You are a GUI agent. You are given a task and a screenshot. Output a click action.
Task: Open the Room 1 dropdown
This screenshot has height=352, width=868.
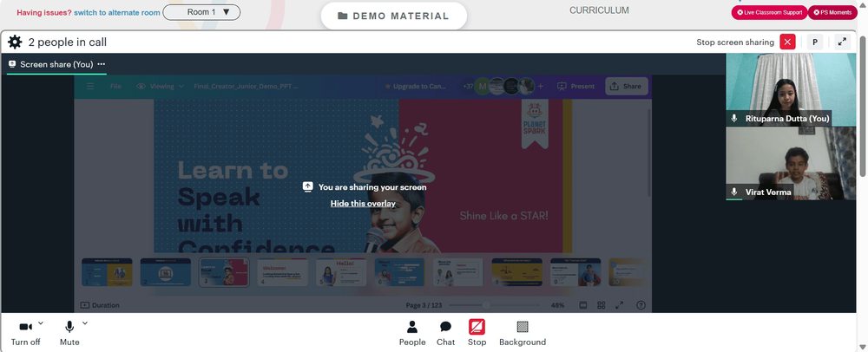tap(201, 12)
